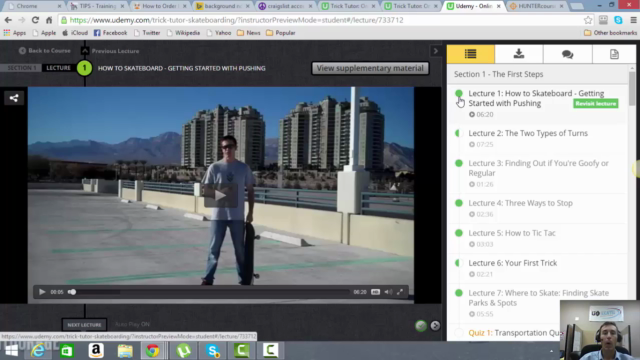Reload the page

pyautogui.click(x=35, y=20)
